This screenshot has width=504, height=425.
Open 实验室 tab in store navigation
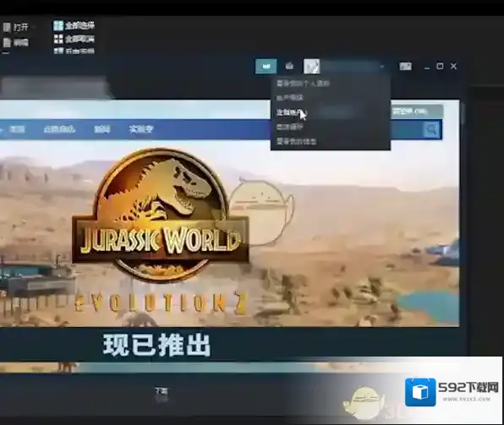coord(141,129)
